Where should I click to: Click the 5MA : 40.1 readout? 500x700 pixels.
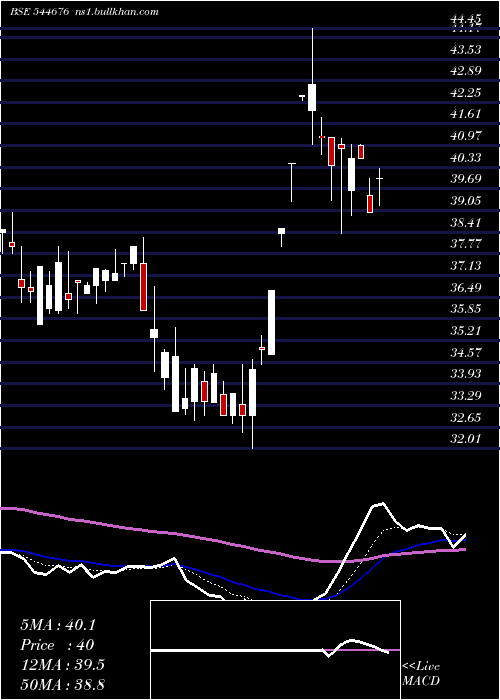[x=58, y=625]
